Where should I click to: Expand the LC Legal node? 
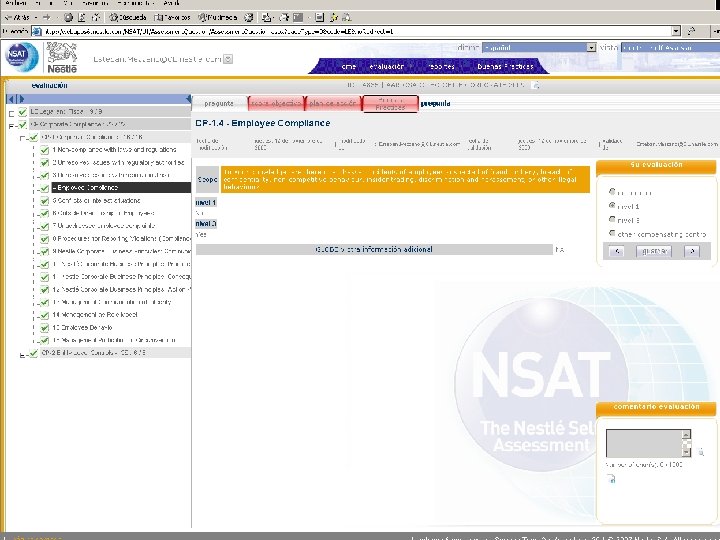pos(11,114)
